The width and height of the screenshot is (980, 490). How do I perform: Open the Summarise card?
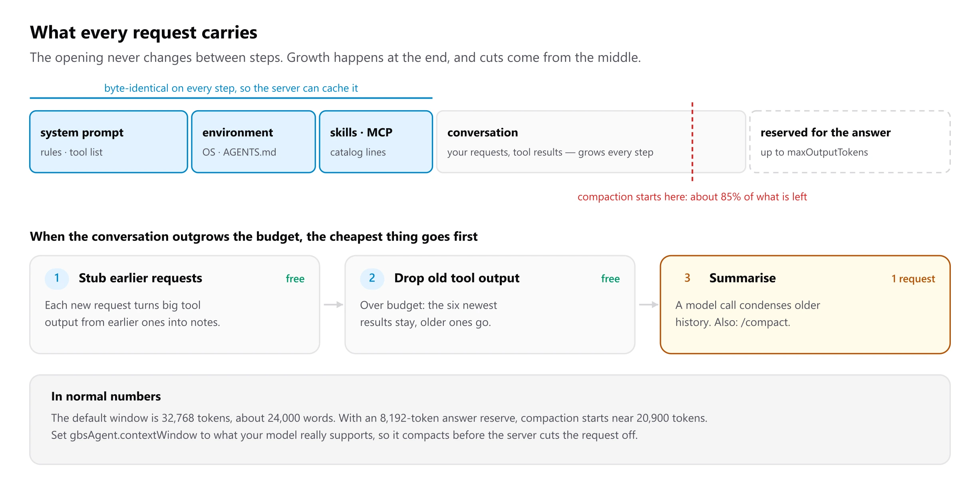click(805, 305)
